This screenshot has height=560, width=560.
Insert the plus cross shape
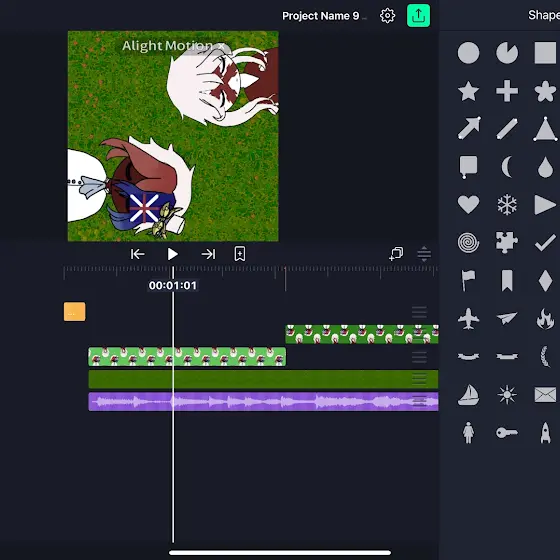[507, 91]
